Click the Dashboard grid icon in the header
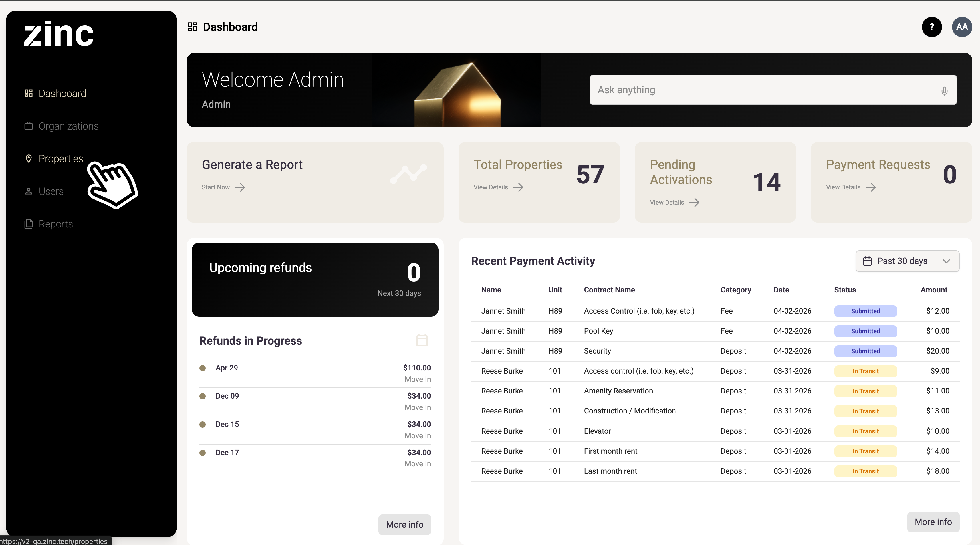 [193, 27]
